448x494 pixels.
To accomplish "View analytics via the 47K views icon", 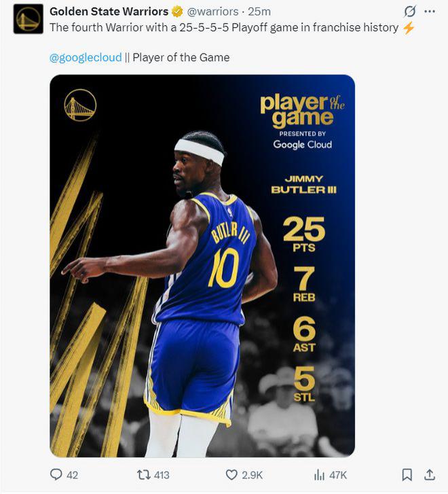I will click(x=319, y=475).
